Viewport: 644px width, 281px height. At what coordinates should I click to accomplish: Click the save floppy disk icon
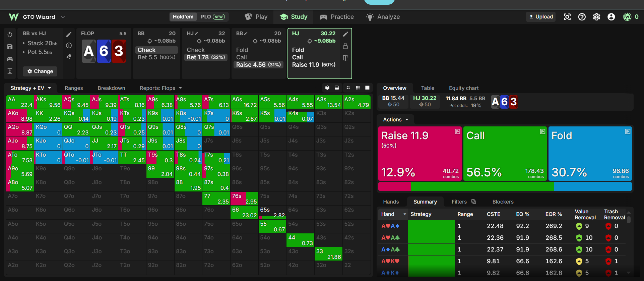pos(10,47)
